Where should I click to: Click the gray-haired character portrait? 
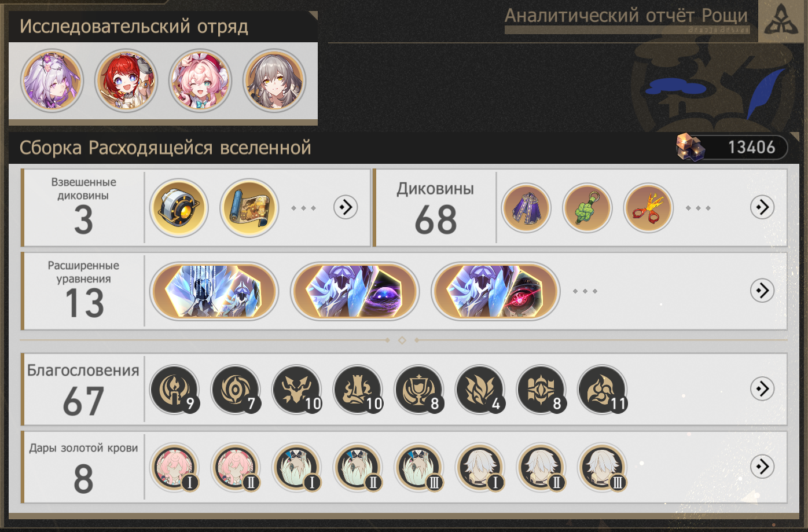[x=274, y=80]
